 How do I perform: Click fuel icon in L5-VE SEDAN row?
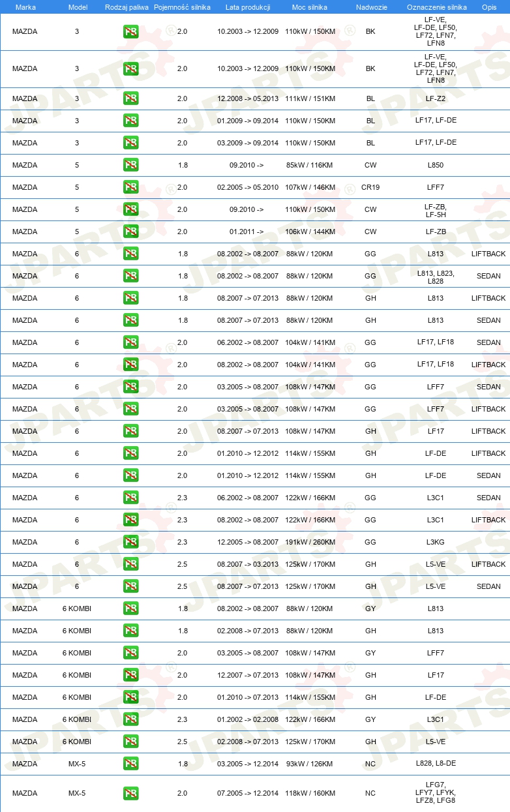pyautogui.click(x=130, y=586)
